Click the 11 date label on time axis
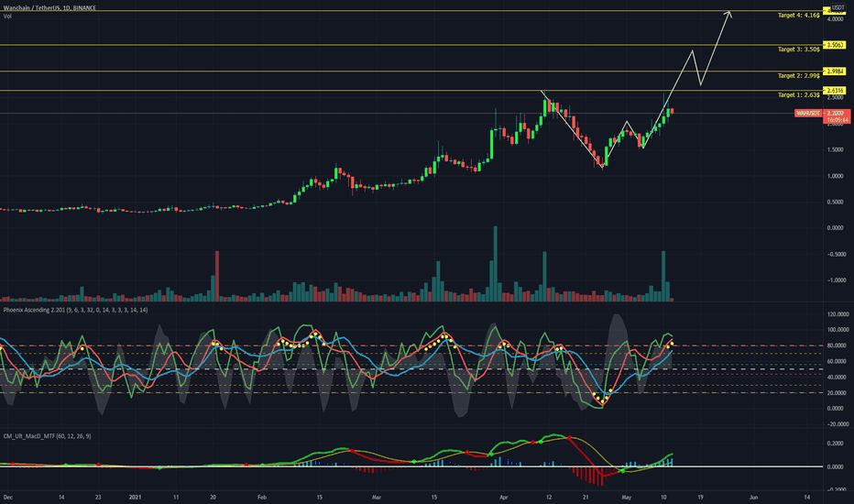 tap(176, 498)
